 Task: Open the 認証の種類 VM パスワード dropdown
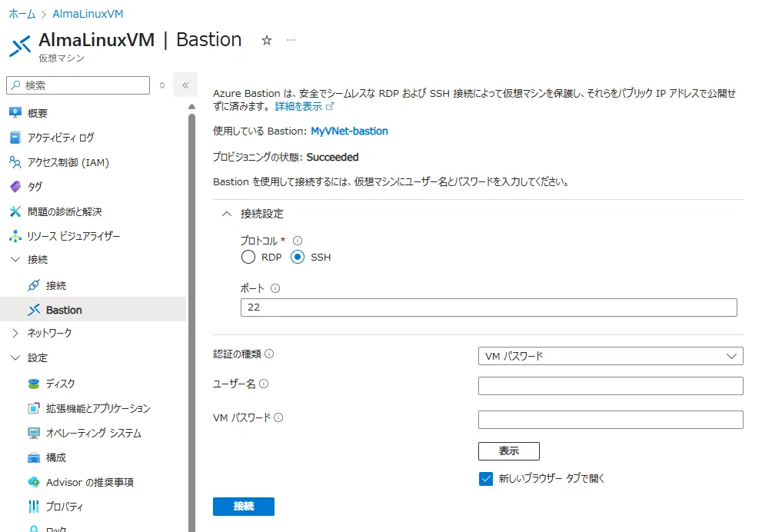[x=611, y=356]
